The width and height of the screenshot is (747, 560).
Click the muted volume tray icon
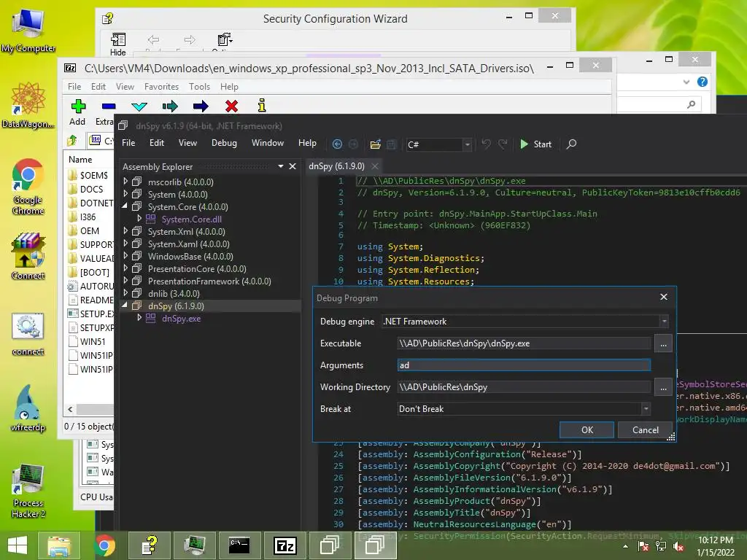tap(678, 547)
